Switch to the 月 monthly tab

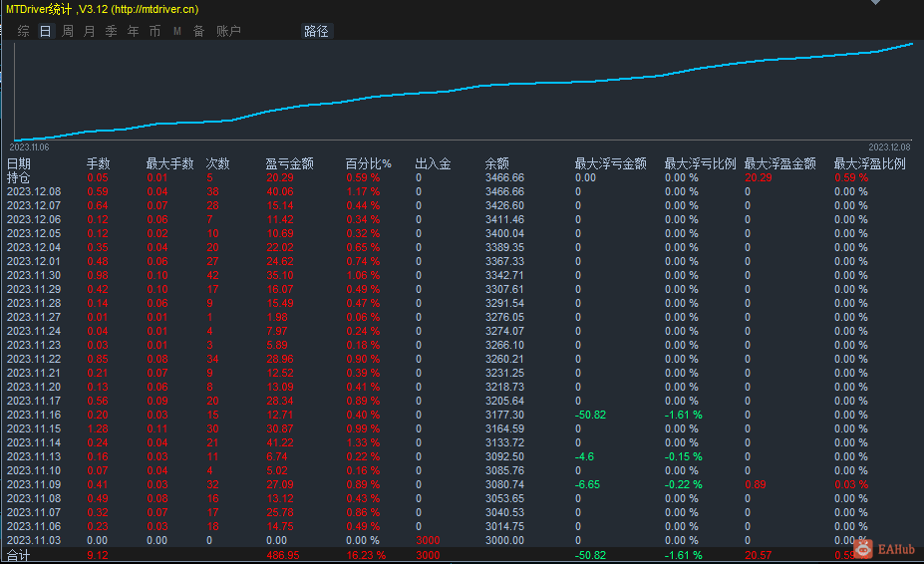(90, 31)
